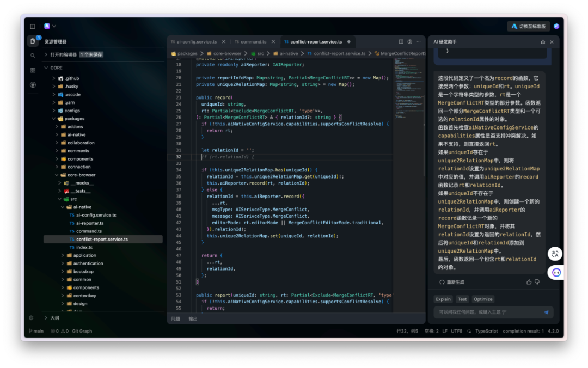Viewport: 588px width, 368px height.
Task: Clear the AI assistant chat history
Action: pyautogui.click(x=542, y=42)
